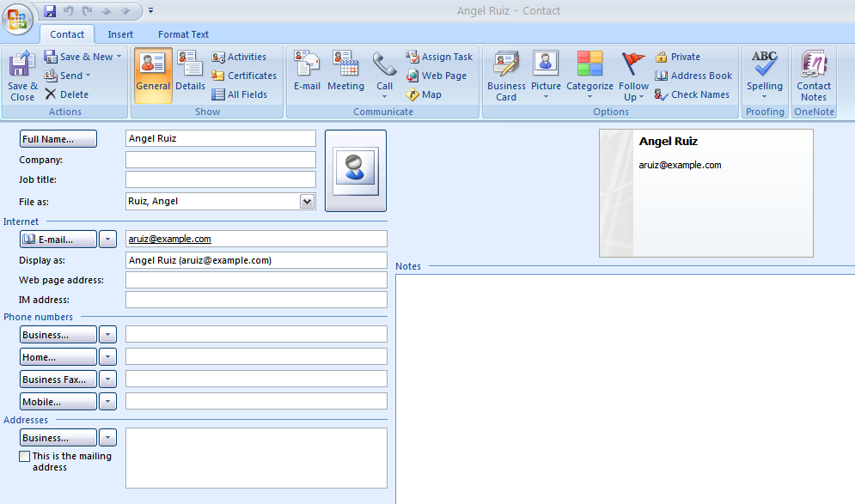Viewport: 855px width, 504px height.
Task: Open the Mobile phone type dropdown arrow
Action: coord(108,402)
